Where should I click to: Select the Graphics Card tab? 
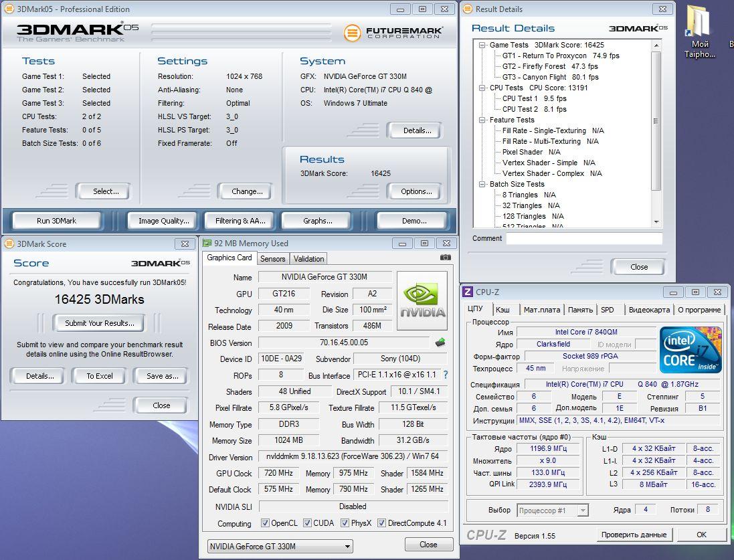(x=230, y=258)
